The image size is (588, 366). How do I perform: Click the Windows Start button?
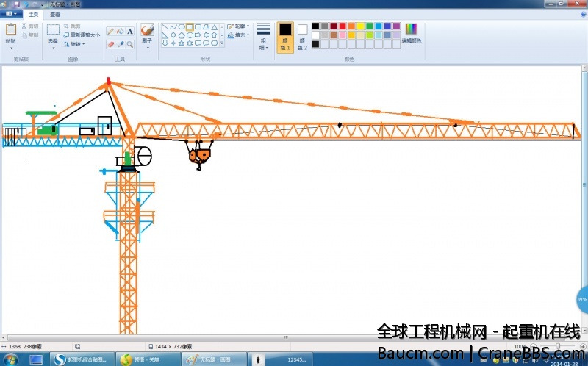click(x=35, y=359)
